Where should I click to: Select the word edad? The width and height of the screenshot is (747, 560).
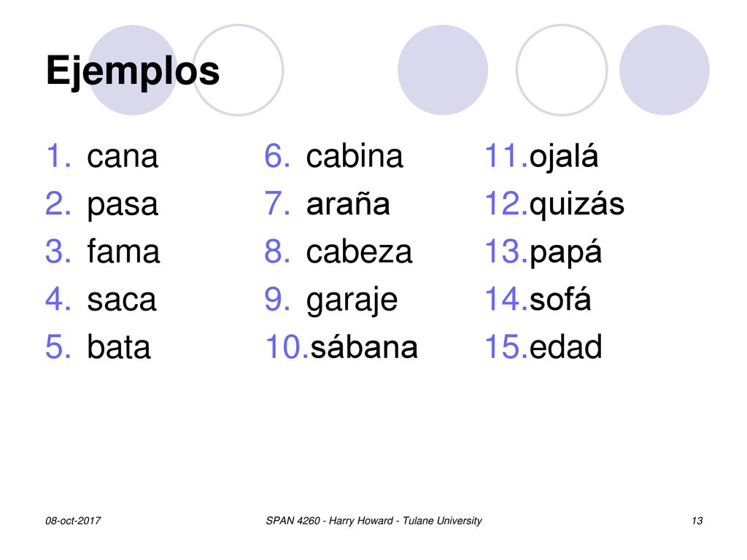(x=565, y=346)
